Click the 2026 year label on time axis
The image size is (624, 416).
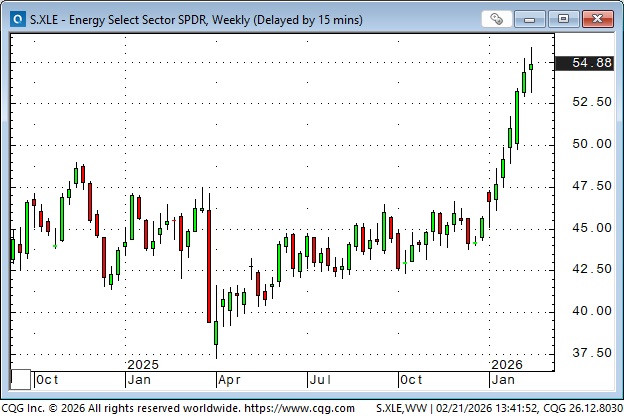click(507, 365)
